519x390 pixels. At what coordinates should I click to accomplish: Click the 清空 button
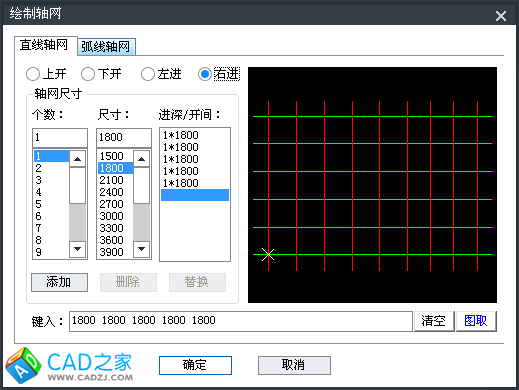(434, 321)
